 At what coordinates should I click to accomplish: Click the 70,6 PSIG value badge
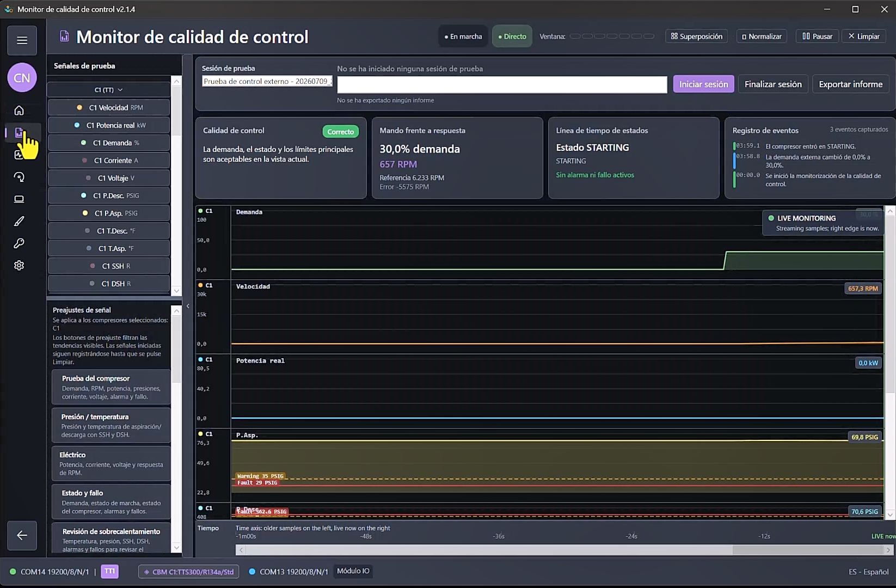(x=864, y=512)
